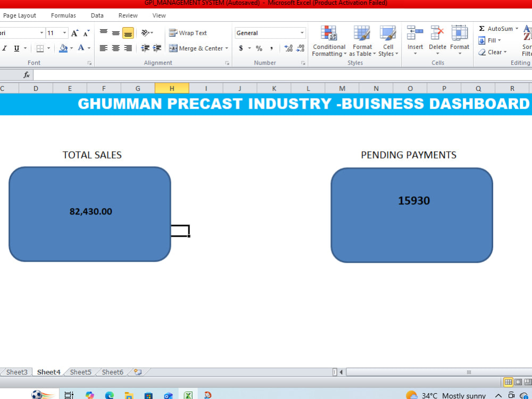Switch to Sheet3 tab
The height and width of the screenshot is (399, 532).
point(16,372)
